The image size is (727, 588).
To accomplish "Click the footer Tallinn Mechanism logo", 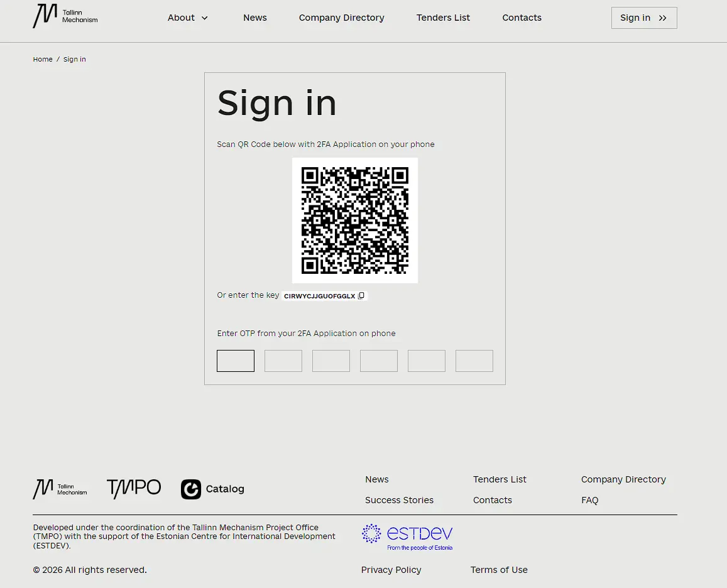I will pos(60,489).
